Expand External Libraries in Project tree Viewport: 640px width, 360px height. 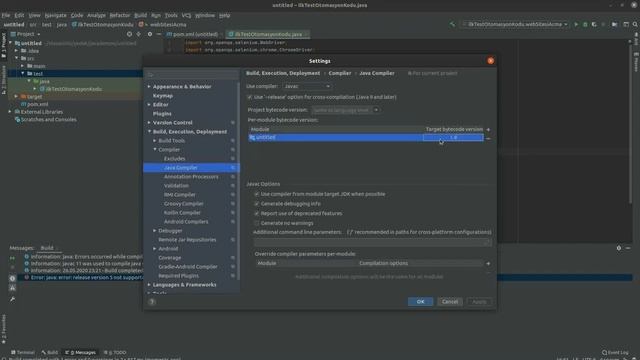pos(10,112)
